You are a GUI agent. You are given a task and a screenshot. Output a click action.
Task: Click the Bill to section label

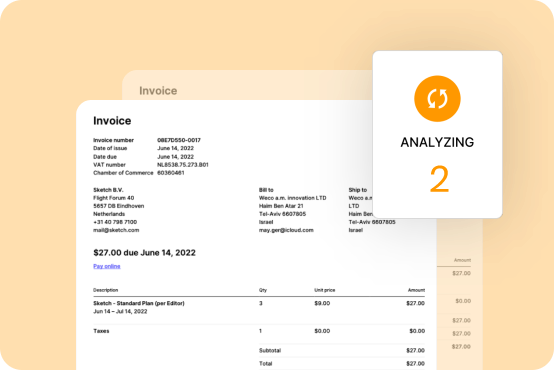coord(266,190)
